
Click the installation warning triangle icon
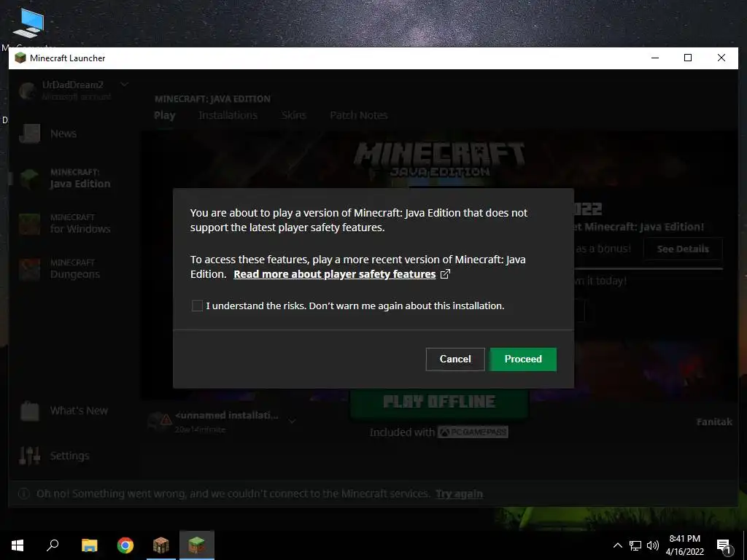tap(166, 419)
